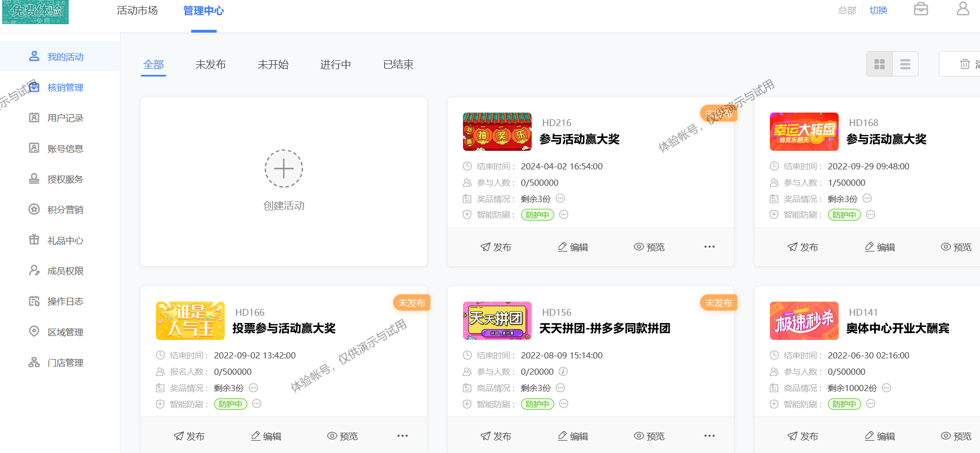Image resolution: width=980 pixels, height=453 pixels.
Task: Open HD166 谁是人气王 thumbnail
Action: coord(190,321)
